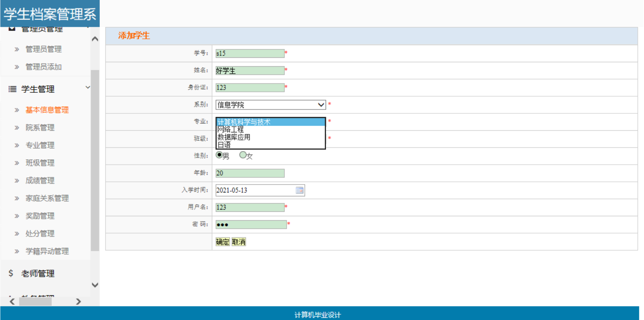Screen dimensions: 644x320
Task: Open 专业管理 in the sidebar
Action: (40, 145)
